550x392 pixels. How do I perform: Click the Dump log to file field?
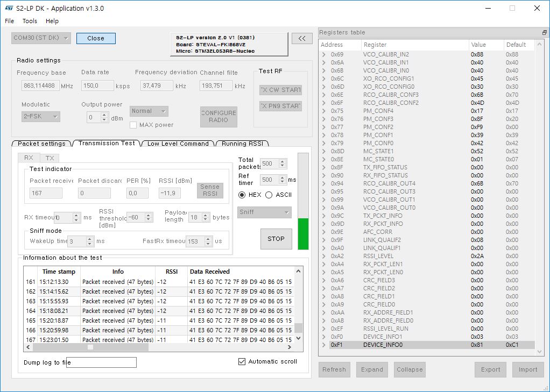point(101,362)
